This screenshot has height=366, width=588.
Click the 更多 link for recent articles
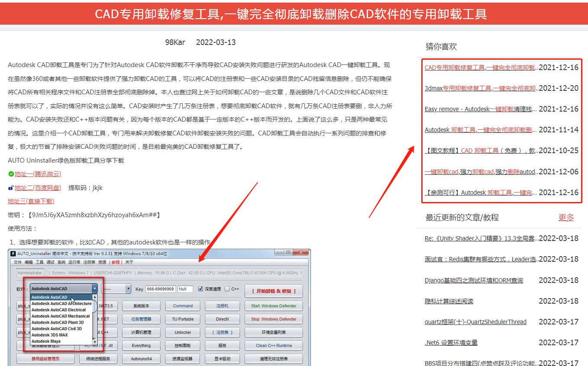[566, 217]
